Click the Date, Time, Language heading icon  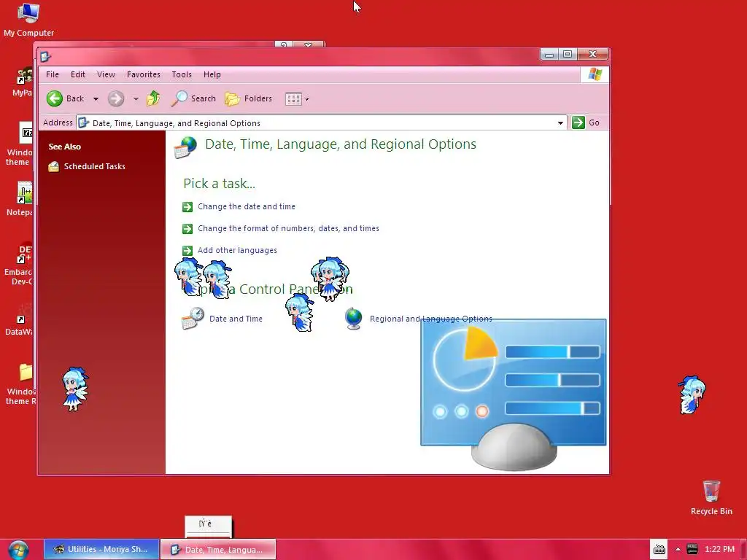click(185, 147)
